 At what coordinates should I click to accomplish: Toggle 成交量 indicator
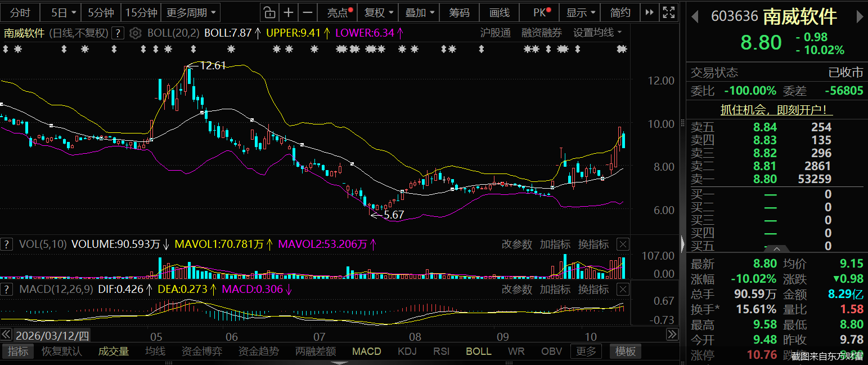coord(114,351)
